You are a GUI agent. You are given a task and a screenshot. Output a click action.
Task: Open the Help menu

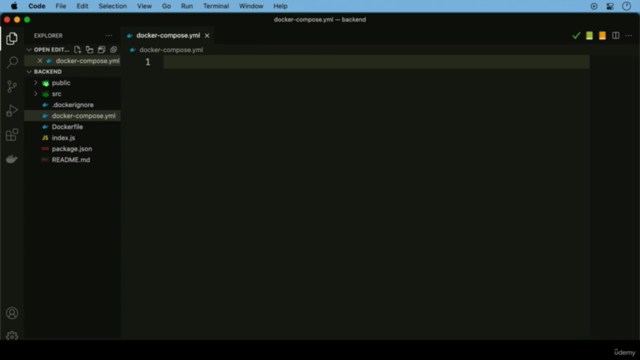tap(280, 6)
